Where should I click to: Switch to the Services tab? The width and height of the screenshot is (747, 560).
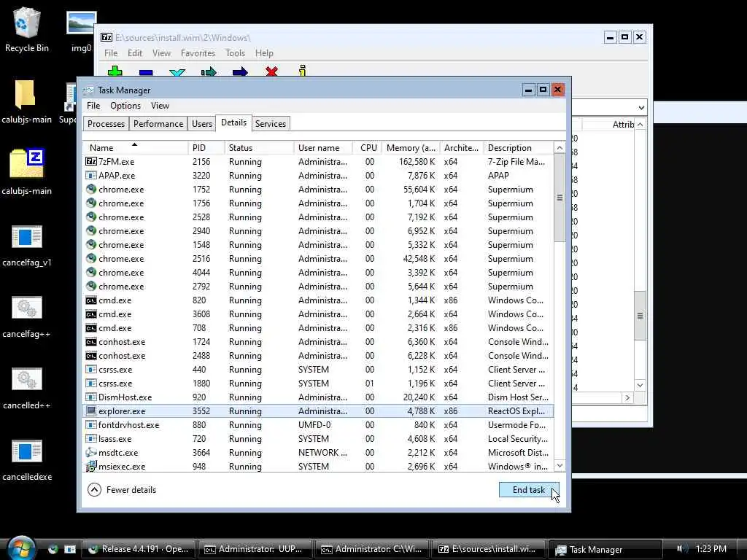[x=271, y=124]
